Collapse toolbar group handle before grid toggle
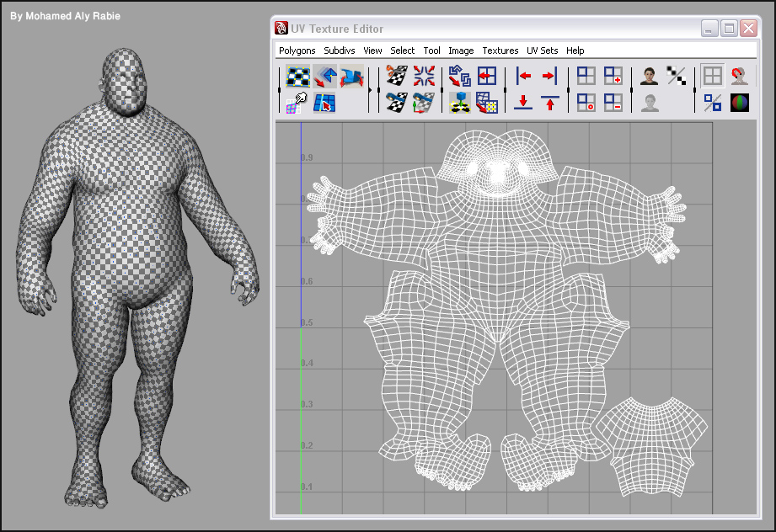Image resolution: width=776 pixels, height=532 pixels. [694, 89]
